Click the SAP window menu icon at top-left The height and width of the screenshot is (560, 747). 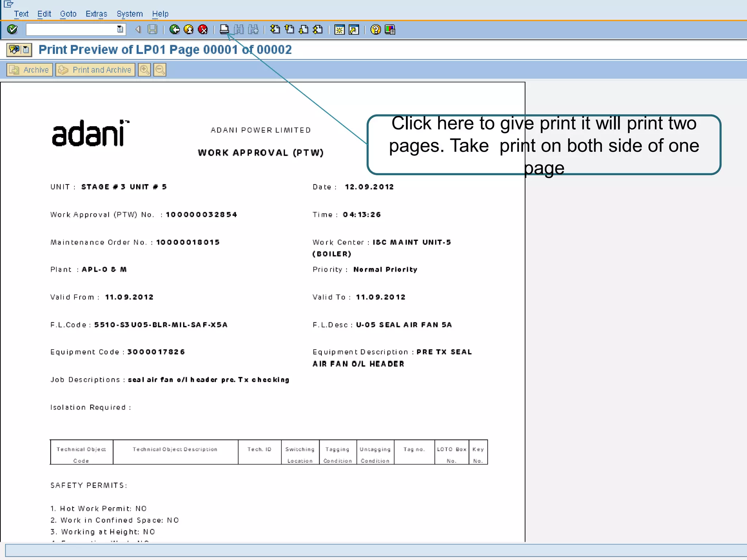pyautogui.click(x=8, y=4)
